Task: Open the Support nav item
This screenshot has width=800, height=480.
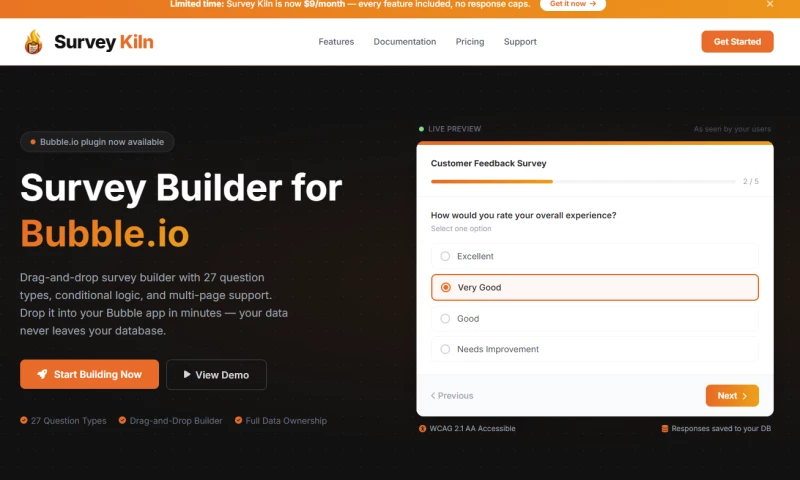Action: 520,42
